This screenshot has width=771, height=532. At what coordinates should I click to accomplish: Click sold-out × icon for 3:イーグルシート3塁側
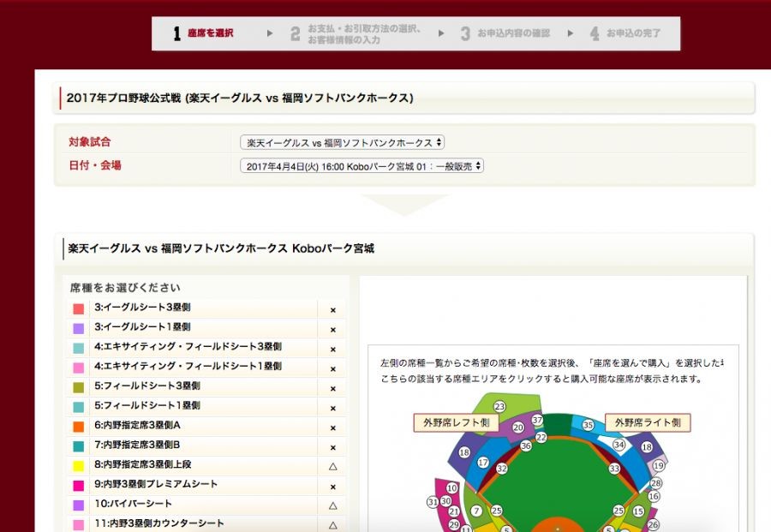point(333,310)
